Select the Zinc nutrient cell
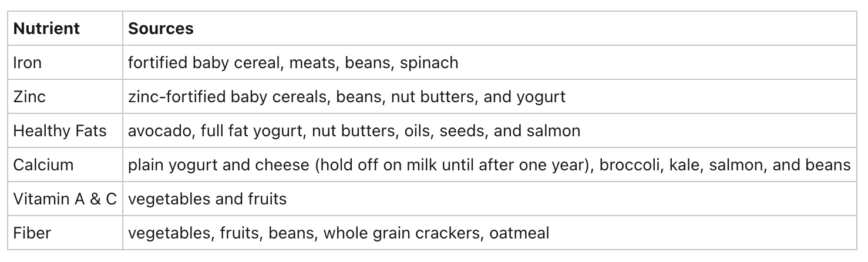 point(65,96)
